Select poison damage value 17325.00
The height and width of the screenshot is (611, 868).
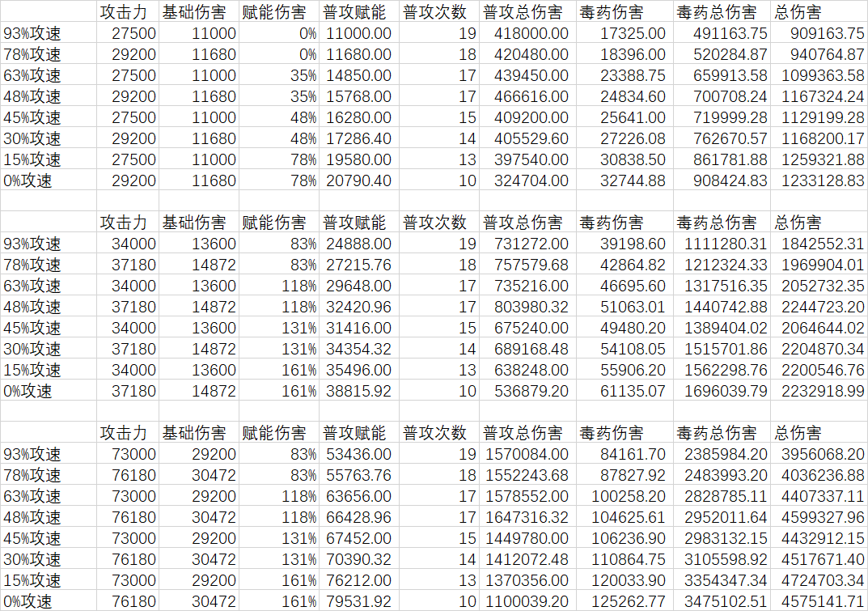(x=625, y=33)
